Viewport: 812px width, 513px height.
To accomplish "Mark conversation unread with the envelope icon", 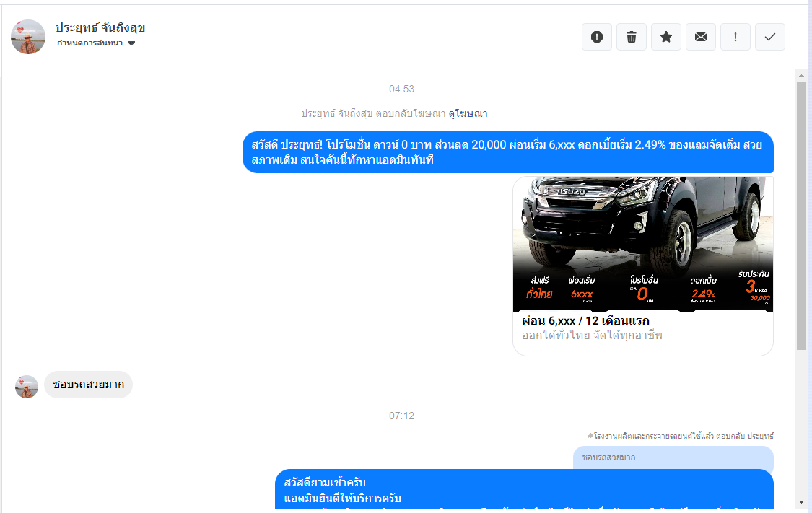I will click(701, 37).
